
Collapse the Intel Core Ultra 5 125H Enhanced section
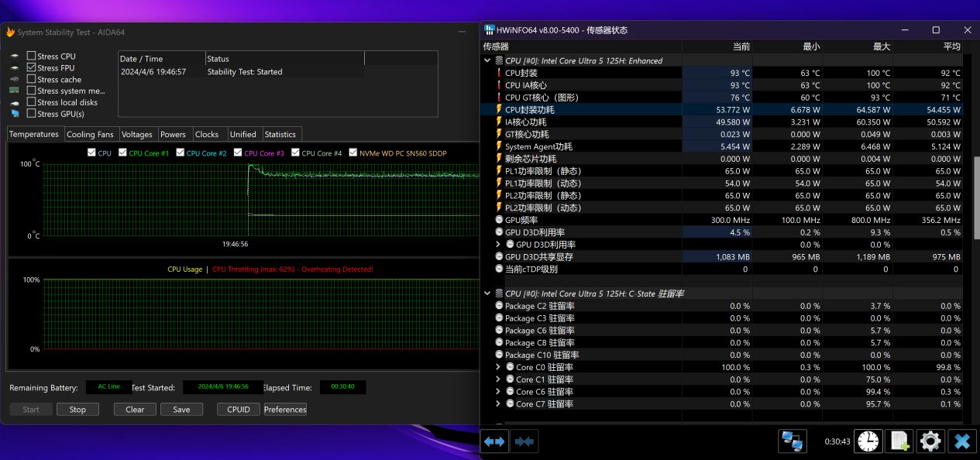[x=487, y=60]
